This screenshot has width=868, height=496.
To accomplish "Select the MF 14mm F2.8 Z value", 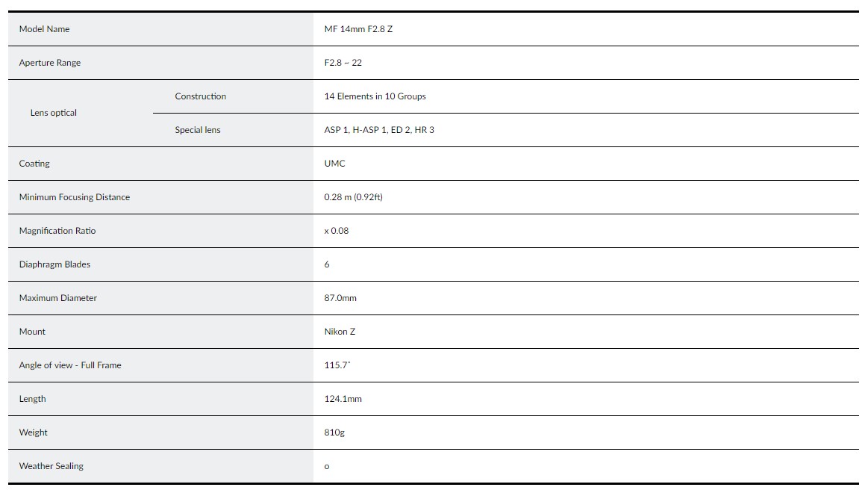I will pyautogui.click(x=358, y=29).
